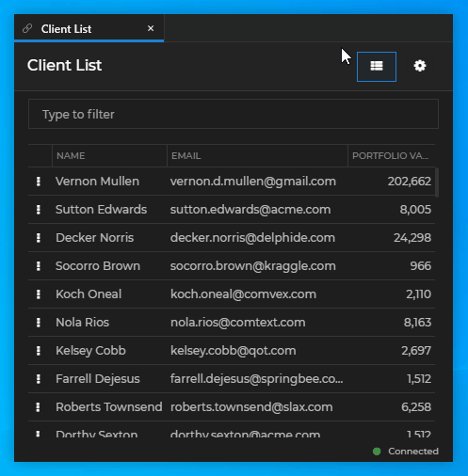Click the table view toggle button
This screenshot has height=476, width=468.
click(x=377, y=67)
